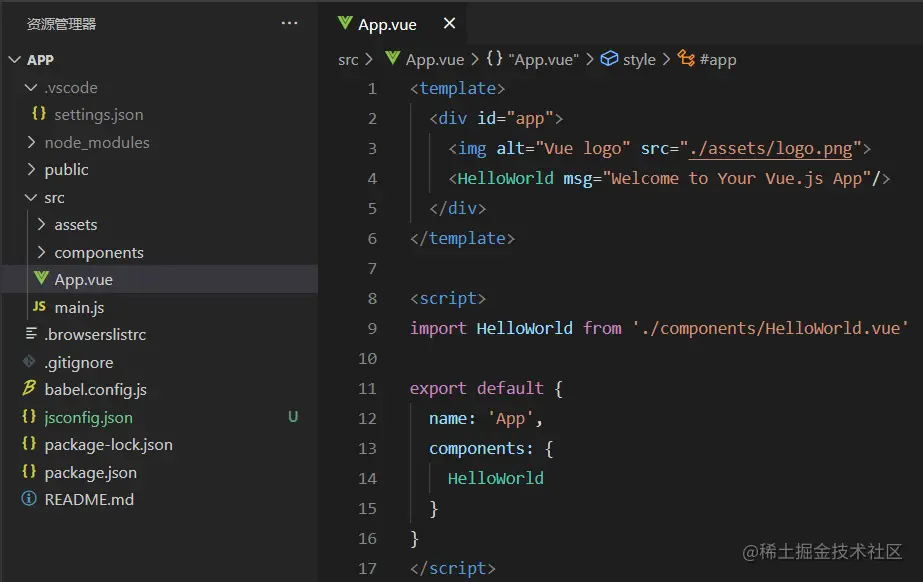
Task: Click the braces icon in the breadcrumb
Action: pyautogui.click(x=494, y=58)
